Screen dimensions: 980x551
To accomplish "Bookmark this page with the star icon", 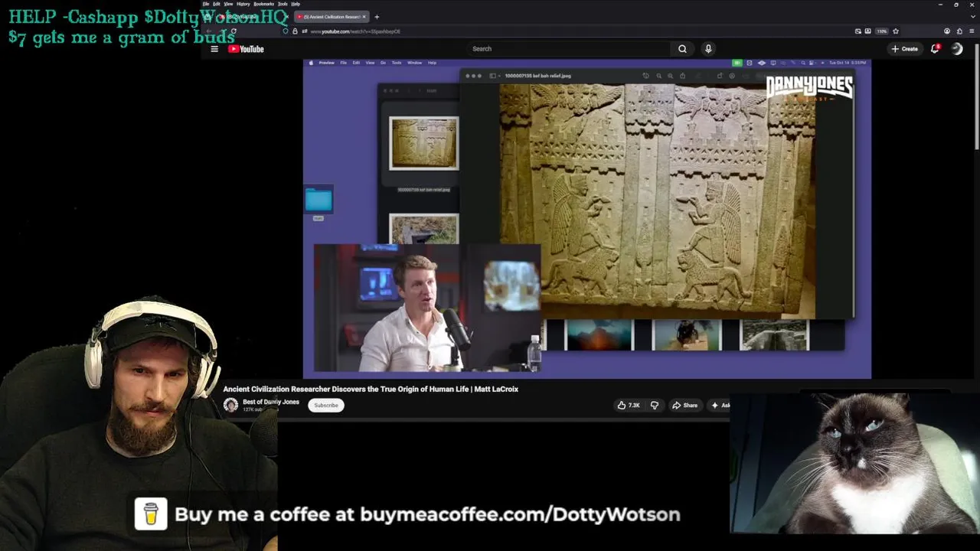I will tap(896, 31).
